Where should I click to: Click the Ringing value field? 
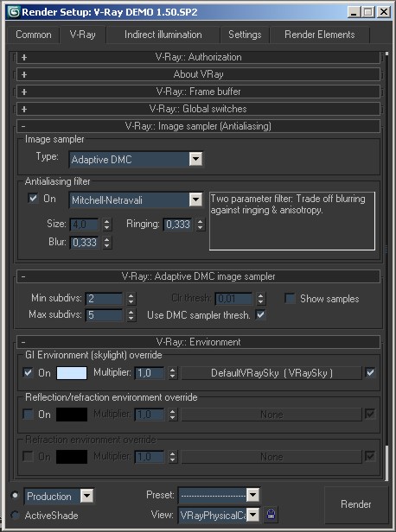[177, 225]
